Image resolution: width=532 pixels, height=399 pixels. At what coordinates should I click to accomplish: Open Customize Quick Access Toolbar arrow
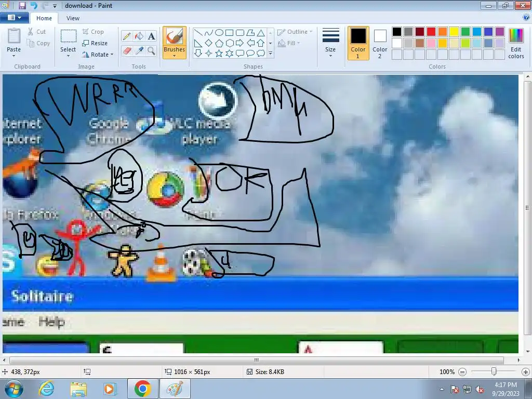coord(55,6)
